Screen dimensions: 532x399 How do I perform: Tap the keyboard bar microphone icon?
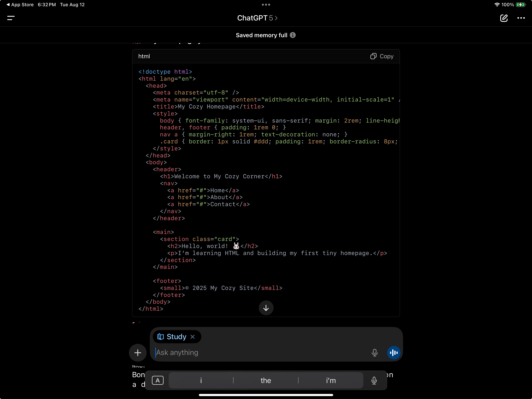tap(374, 380)
